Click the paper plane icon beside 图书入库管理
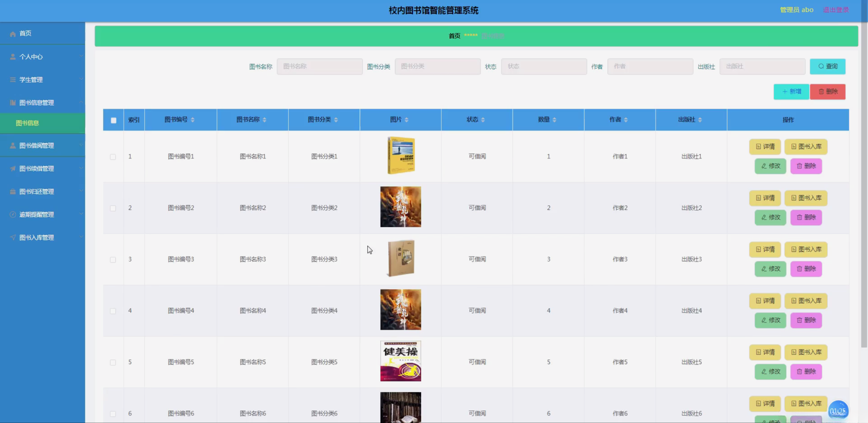This screenshot has width=868, height=423. point(13,238)
